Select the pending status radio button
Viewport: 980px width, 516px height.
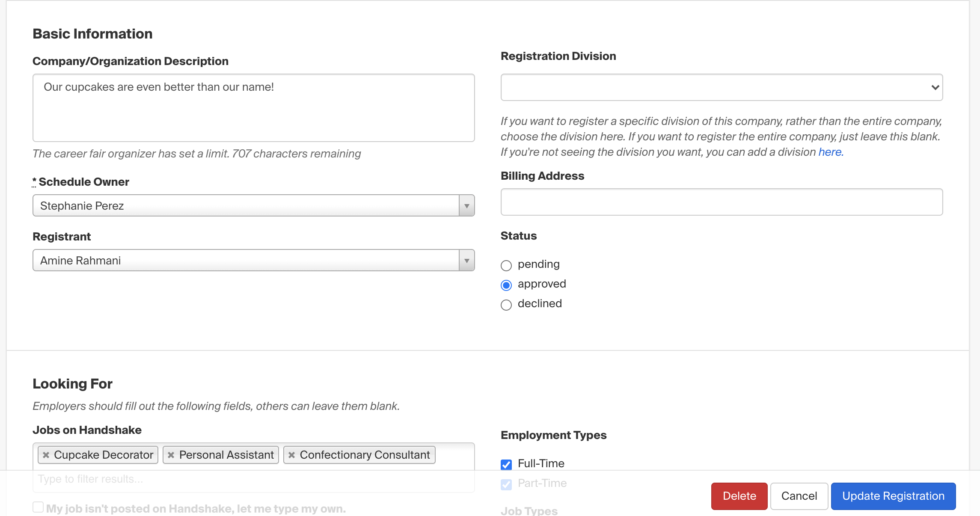point(506,266)
